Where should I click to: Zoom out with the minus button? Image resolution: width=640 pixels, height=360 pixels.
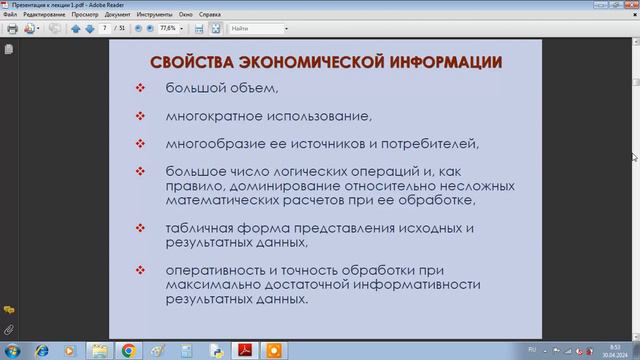pyautogui.click(x=138, y=28)
